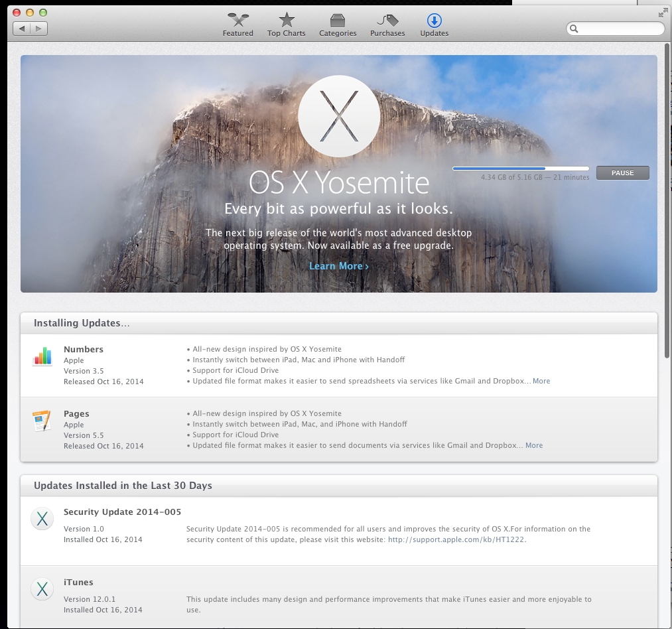Go back with the left arrow button
672x629 pixels.
click(22, 29)
